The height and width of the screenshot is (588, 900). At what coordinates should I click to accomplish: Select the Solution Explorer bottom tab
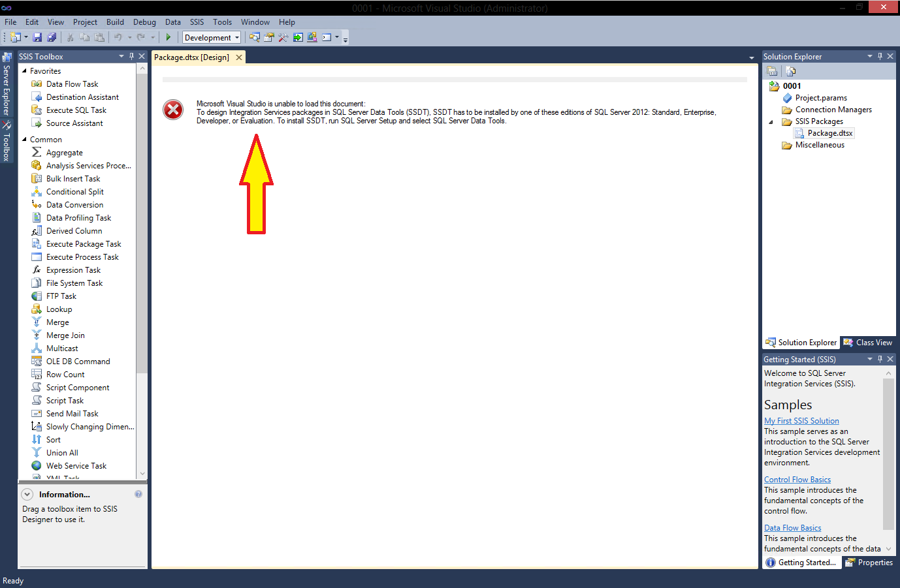coord(801,343)
